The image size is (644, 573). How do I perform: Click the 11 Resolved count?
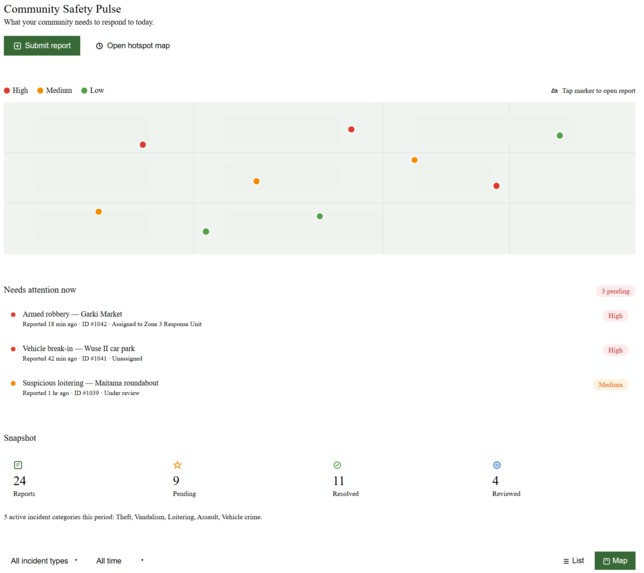click(x=339, y=481)
